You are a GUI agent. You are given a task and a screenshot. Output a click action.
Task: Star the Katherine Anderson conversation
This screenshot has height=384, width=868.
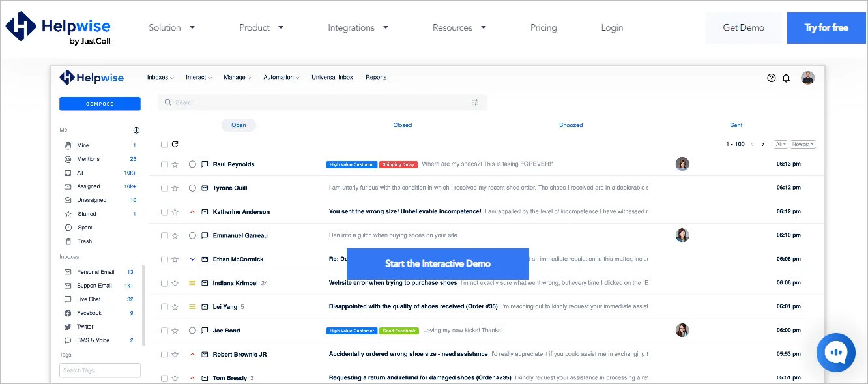(x=175, y=212)
